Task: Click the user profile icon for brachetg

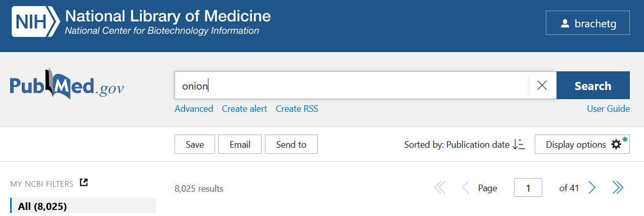Action: coord(566,24)
